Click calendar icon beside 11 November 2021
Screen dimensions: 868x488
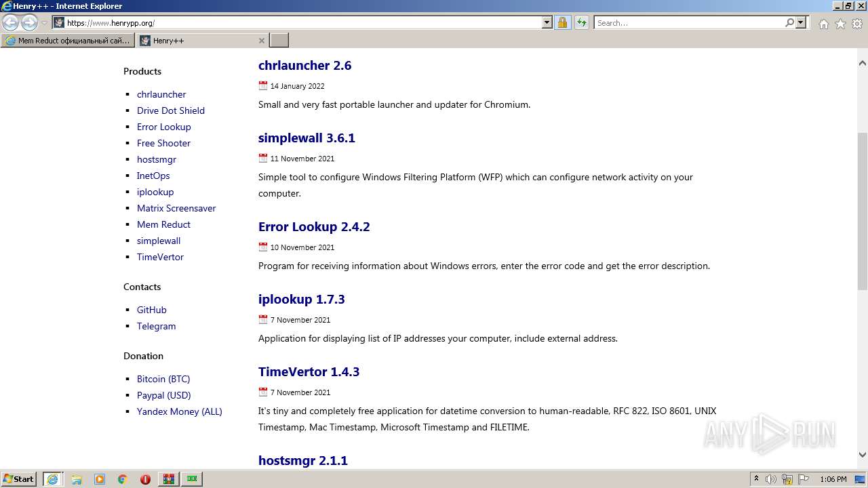point(263,158)
